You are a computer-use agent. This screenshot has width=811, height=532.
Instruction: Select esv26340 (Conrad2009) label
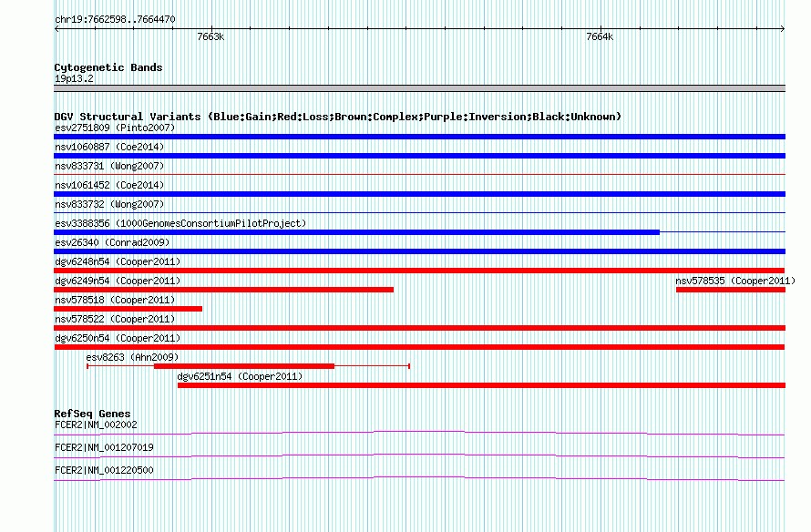(112, 242)
